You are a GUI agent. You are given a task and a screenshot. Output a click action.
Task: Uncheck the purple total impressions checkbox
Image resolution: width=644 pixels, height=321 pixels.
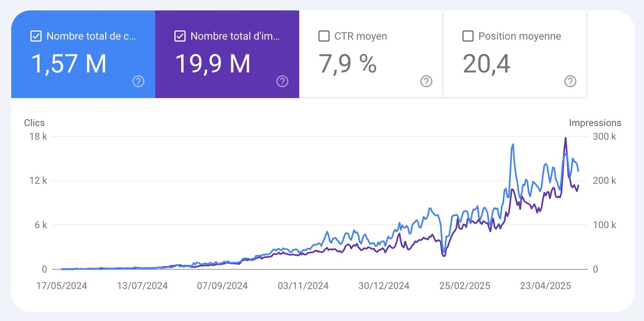[x=180, y=36]
